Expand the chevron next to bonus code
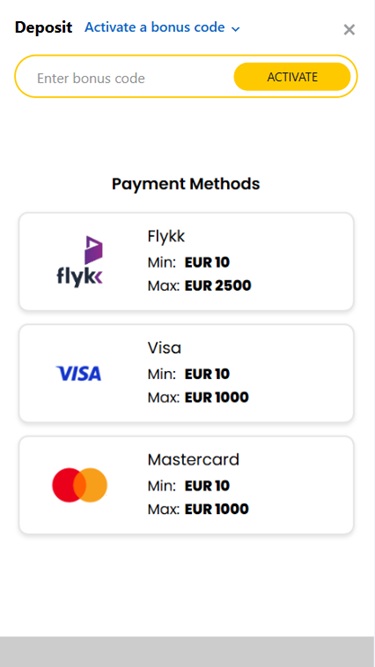This screenshot has width=375, height=667. pos(236,29)
